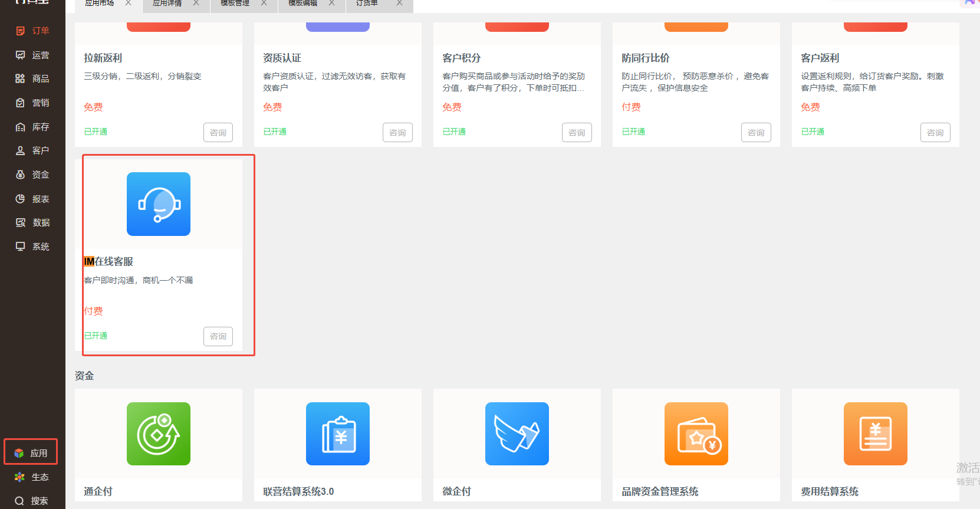Click 咨询 button on 拉新返利 card

click(x=218, y=133)
